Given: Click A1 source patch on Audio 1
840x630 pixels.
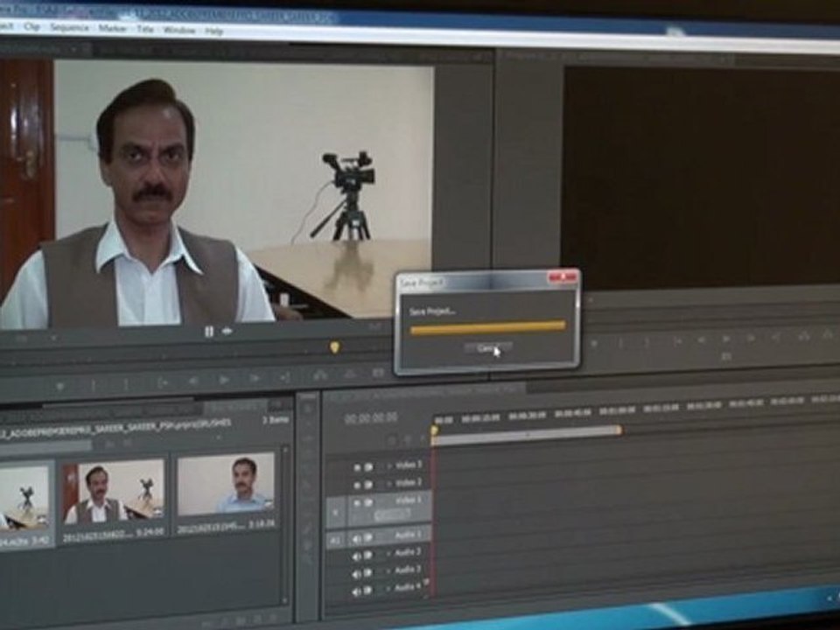Looking at the screenshot, I should (335, 541).
